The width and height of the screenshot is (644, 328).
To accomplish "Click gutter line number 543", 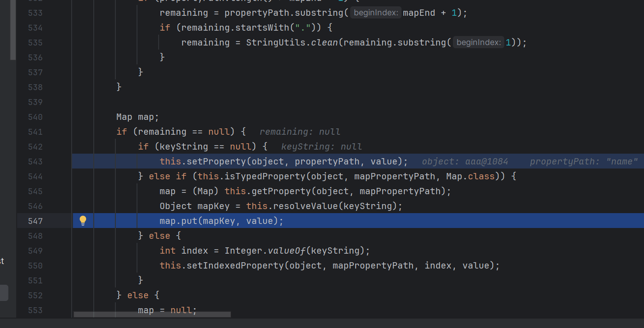I will click(x=35, y=161).
